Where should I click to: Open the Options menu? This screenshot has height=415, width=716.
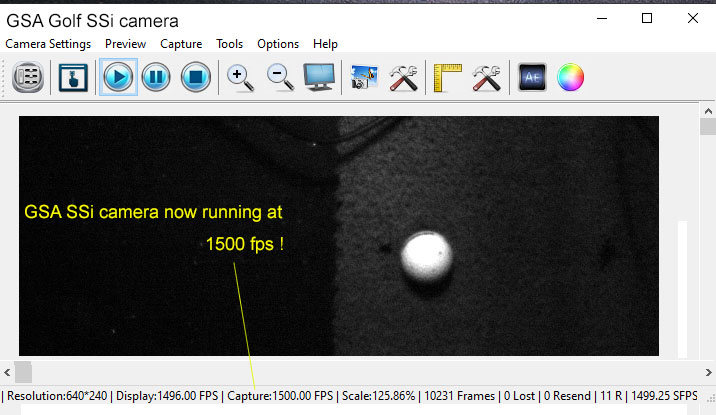[x=278, y=44]
